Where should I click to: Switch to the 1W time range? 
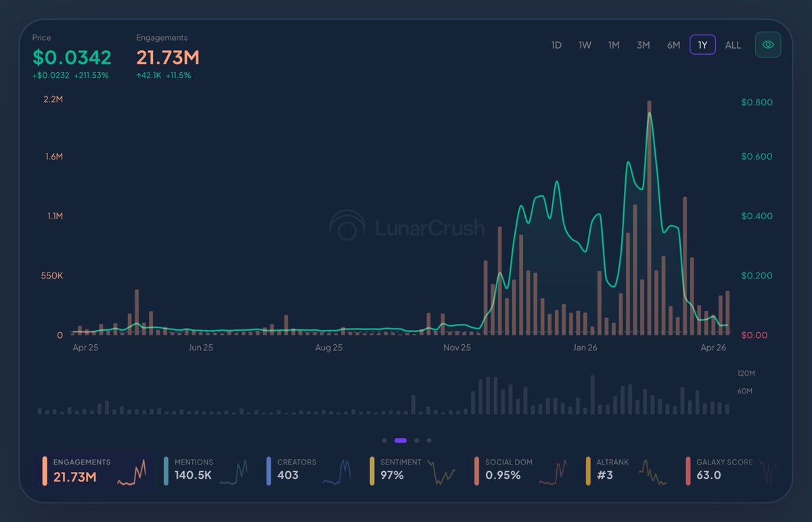point(585,45)
